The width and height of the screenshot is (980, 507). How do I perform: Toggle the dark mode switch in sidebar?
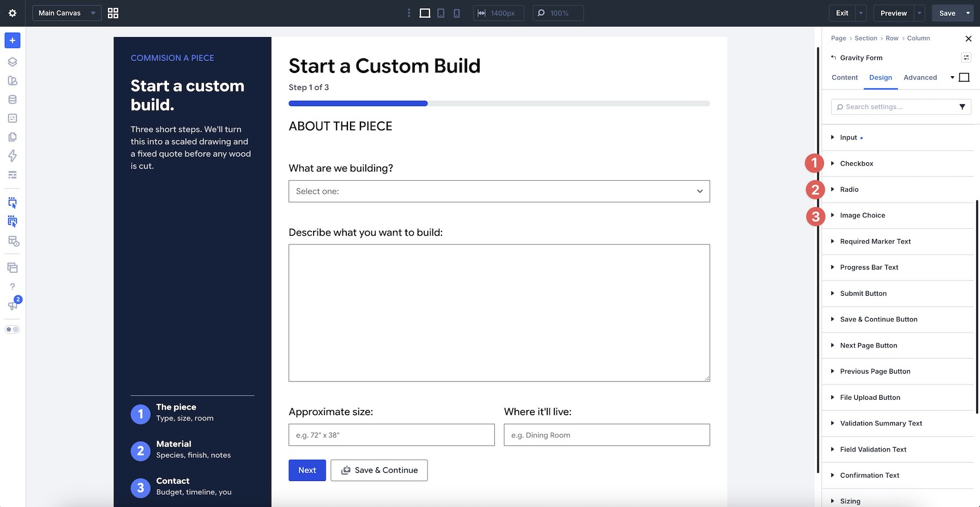click(12, 329)
